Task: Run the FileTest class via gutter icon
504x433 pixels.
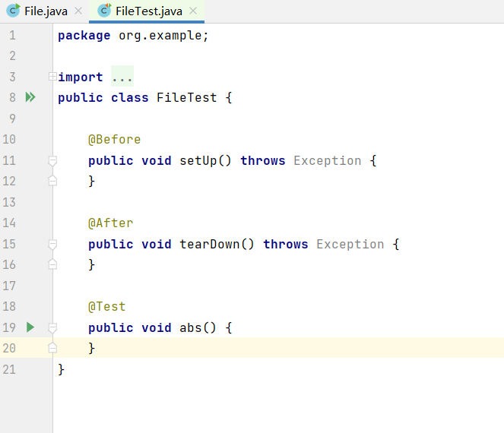Action: 30,97
